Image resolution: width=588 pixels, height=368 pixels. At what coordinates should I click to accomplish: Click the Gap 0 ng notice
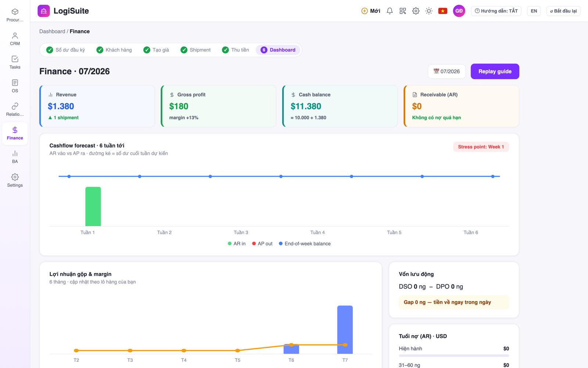click(454, 302)
